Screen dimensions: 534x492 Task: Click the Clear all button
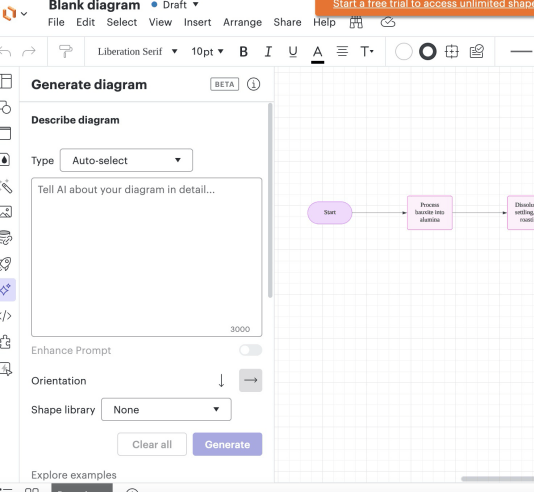click(x=152, y=444)
